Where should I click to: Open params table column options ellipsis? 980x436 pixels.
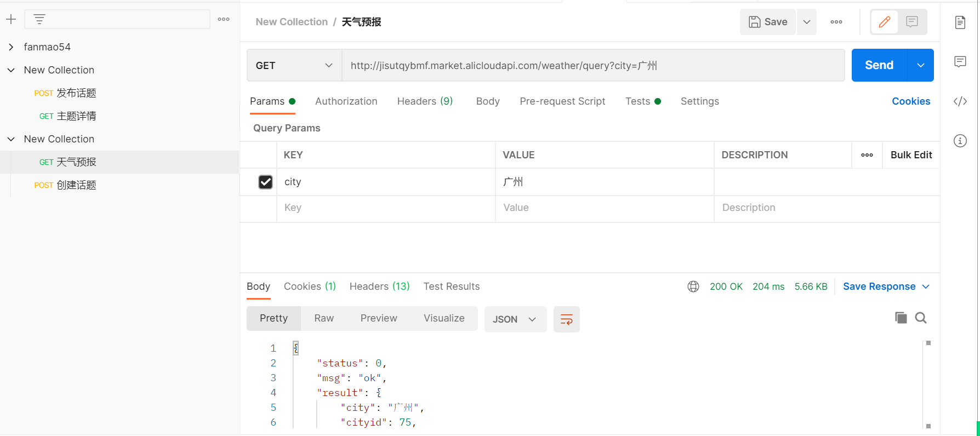point(867,155)
